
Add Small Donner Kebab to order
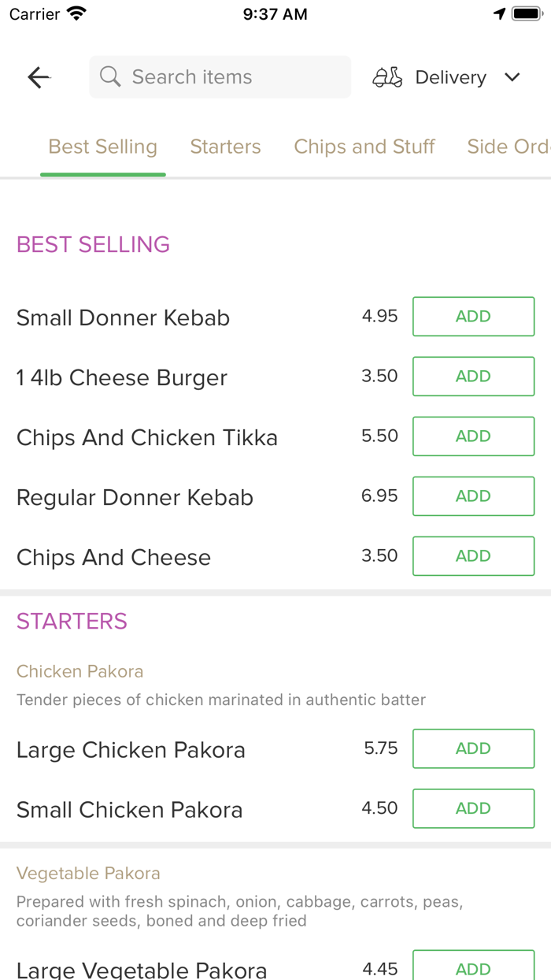[473, 317]
